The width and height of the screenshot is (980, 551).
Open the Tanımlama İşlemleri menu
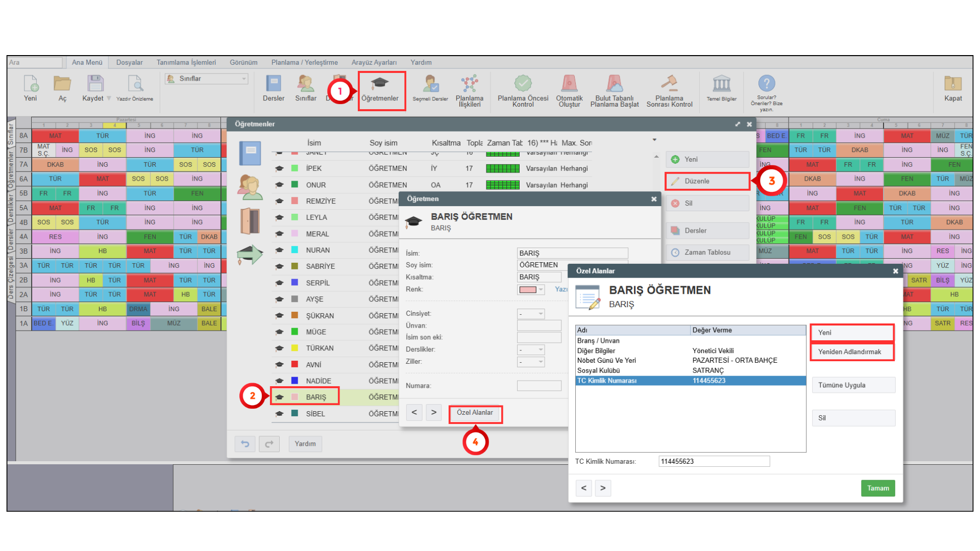pos(186,62)
